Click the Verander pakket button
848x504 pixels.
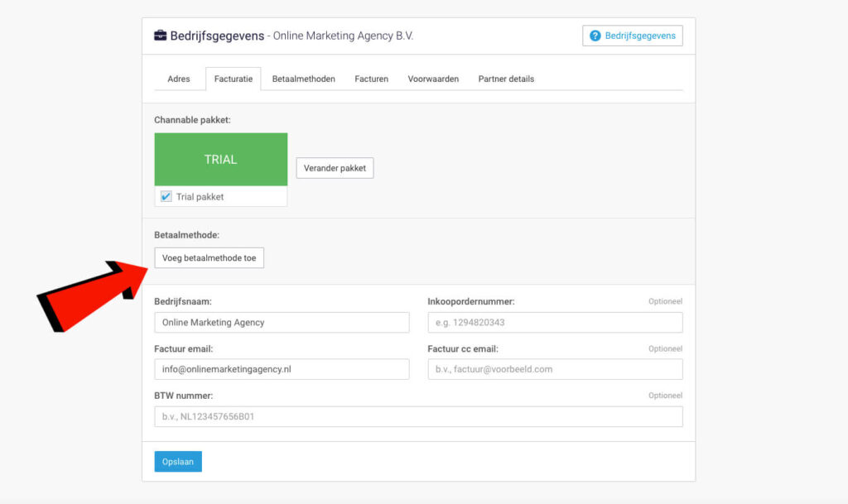pos(335,168)
